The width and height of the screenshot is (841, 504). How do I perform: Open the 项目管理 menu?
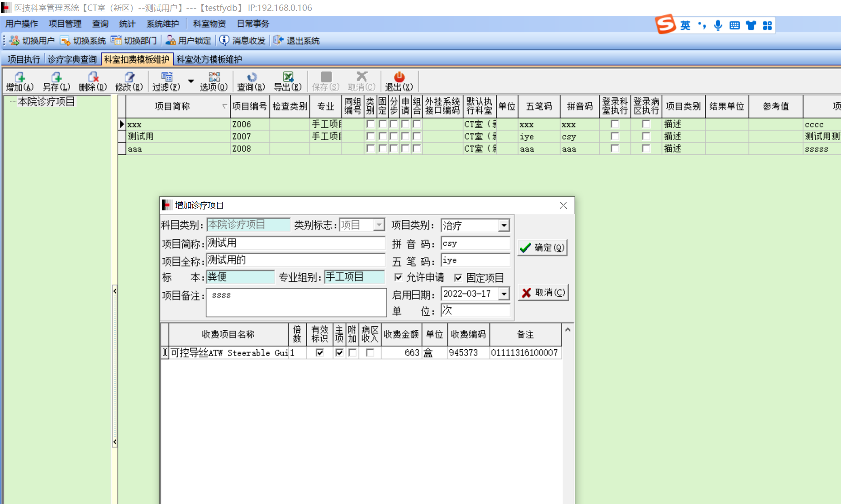(65, 24)
